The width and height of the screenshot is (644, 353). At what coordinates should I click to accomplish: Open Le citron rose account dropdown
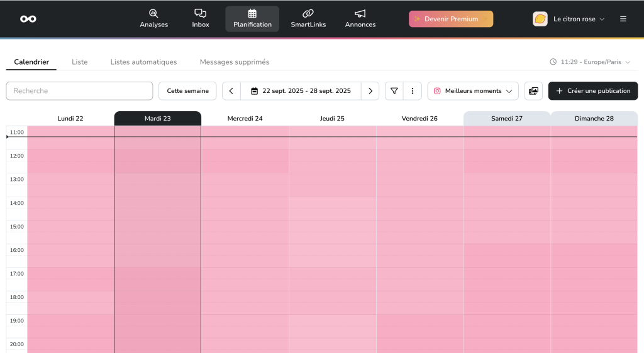569,19
